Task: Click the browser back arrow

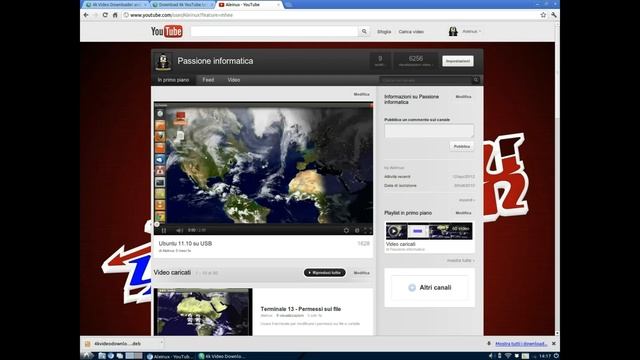Action: (86, 15)
